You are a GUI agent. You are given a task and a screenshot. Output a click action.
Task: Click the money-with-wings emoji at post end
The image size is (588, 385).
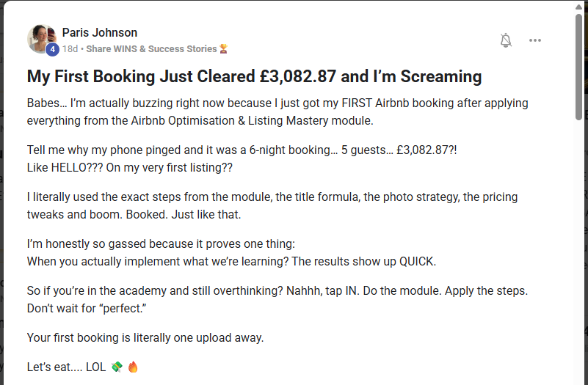point(117,367)
